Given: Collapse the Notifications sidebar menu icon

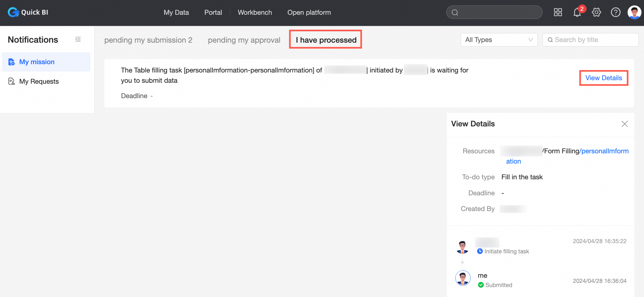Looking at the screenshot, I should point(78,39).
